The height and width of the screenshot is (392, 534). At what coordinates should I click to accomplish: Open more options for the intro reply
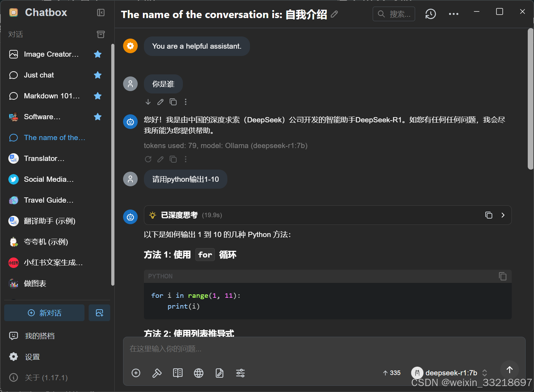(186, 159)
